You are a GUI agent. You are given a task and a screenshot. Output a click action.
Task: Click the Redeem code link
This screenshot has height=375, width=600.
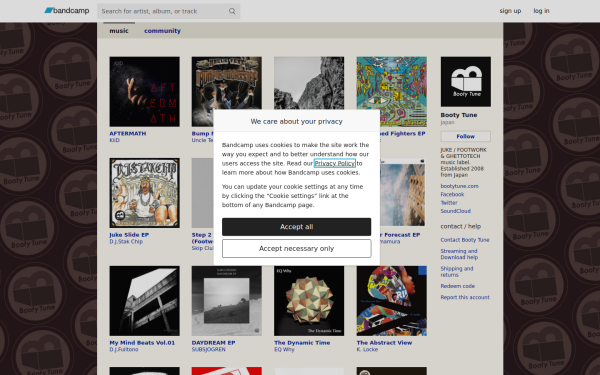pyautogui.click(x=457, y=286)
